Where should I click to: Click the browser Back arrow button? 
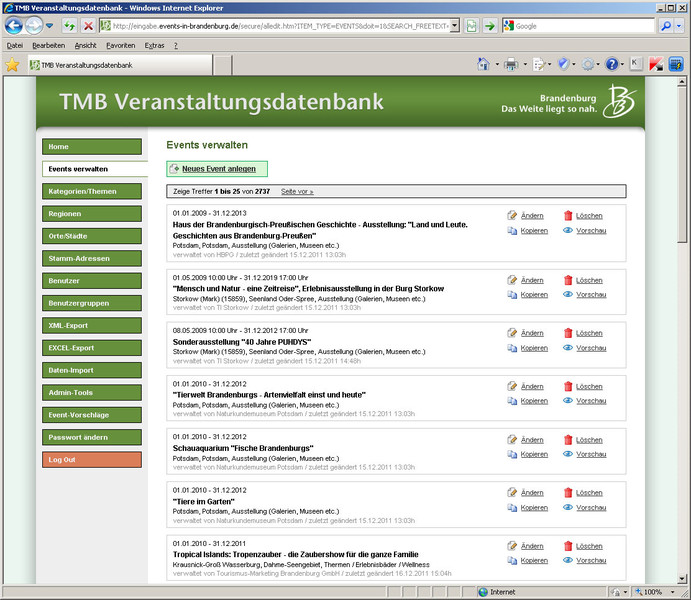coord(14,26)
